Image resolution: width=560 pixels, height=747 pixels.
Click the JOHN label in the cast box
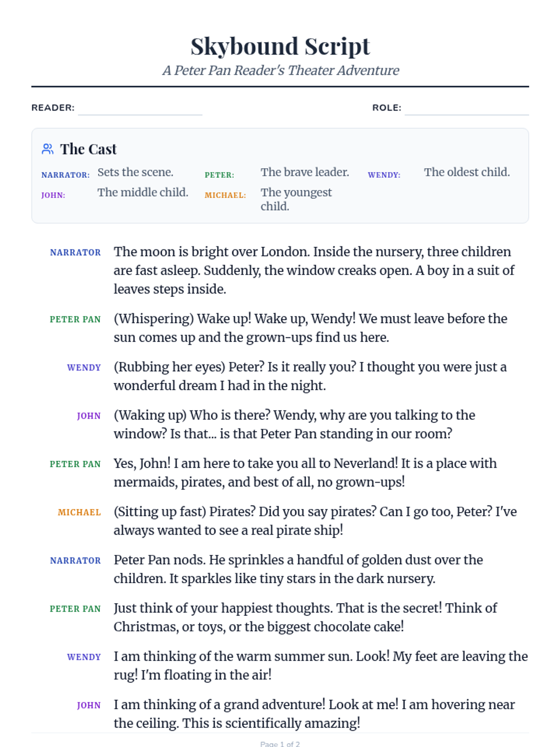point(53,195)
